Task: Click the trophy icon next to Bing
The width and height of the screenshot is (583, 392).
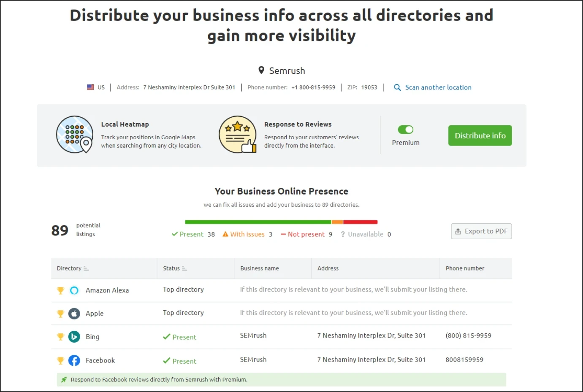Action: click(60, 337)
